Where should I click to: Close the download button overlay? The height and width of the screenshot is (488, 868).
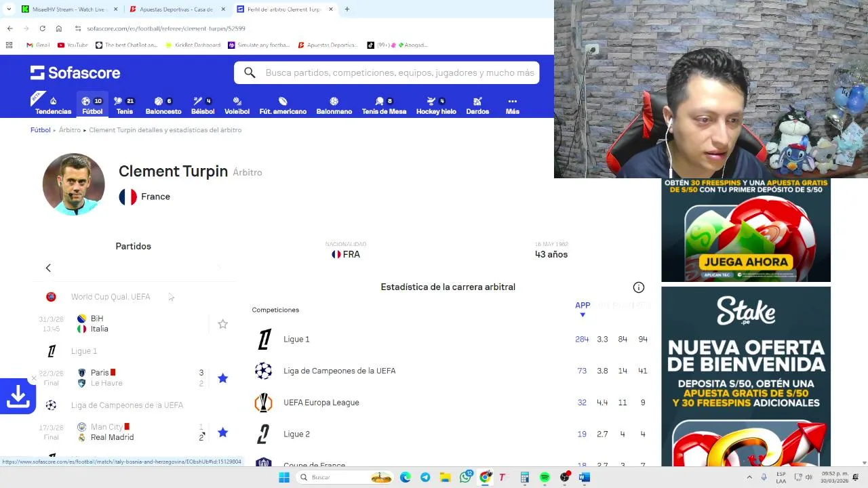34,378
